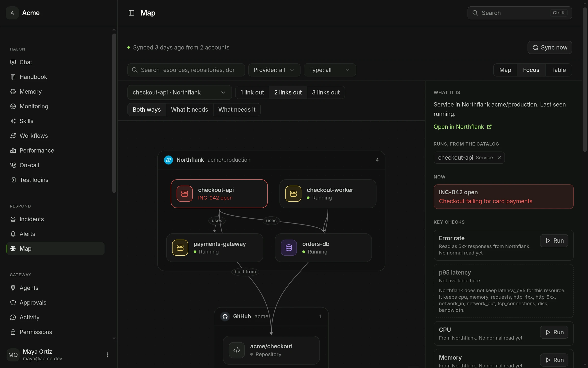The image size is (588, 368).
Task: View Activity log
Action: 55,317
